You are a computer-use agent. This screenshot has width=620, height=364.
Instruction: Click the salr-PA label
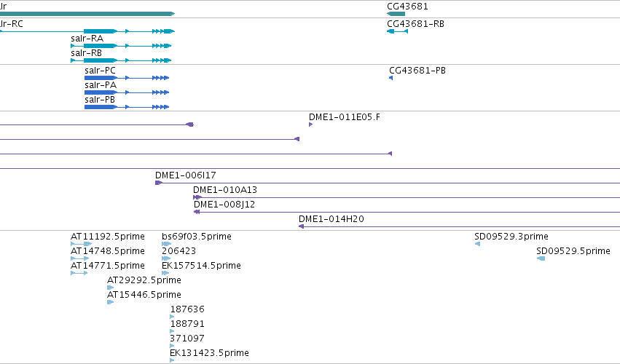pos(101,85)
